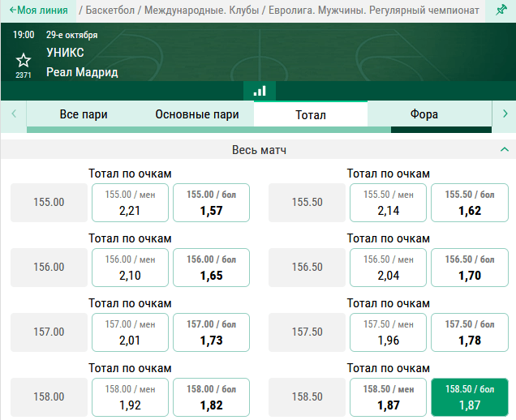The height and width of the screenshot is (420, 516).
Task: Click the 158.50 total value cell
Action: (307, 396)
